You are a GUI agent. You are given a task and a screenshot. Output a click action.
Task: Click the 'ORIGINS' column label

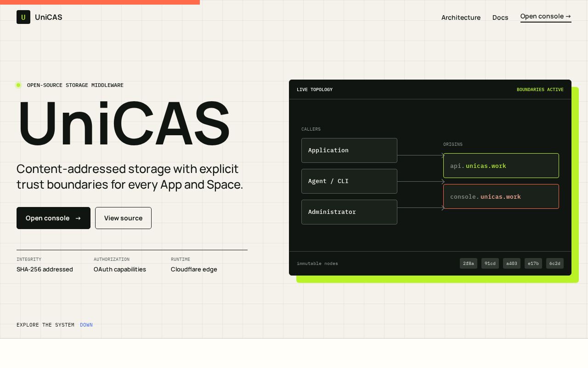point(453,144)
